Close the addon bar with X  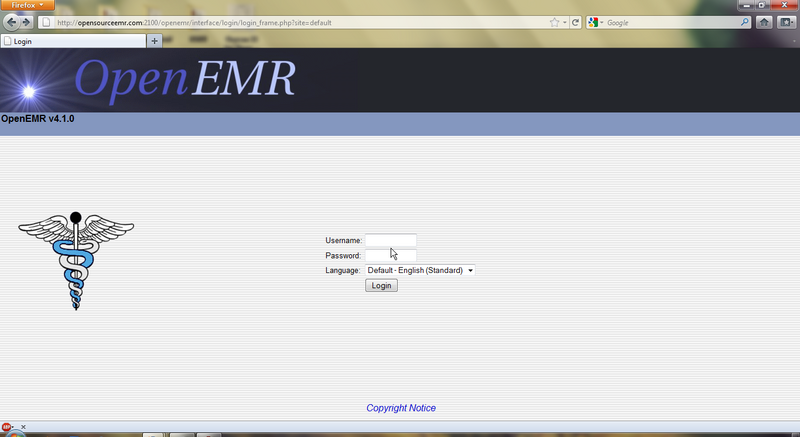[x=23, y=427]
